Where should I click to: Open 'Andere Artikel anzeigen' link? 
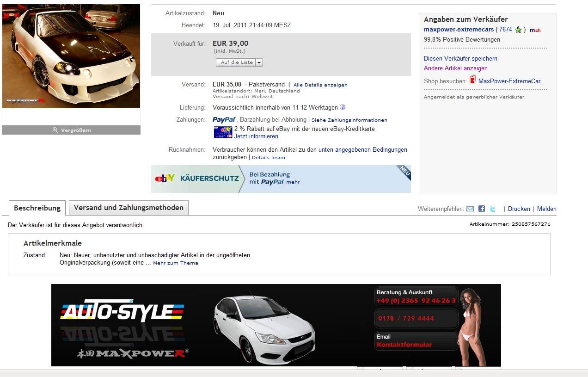coord(456,68)
